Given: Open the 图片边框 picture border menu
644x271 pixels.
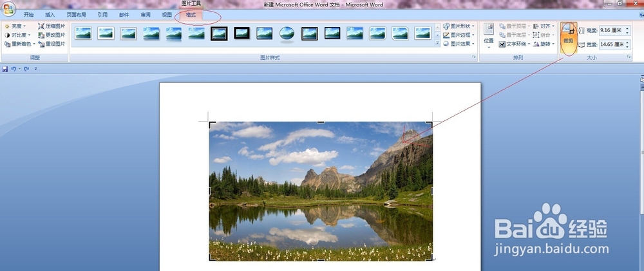Looking at the screenshot, I should [459, 35].
